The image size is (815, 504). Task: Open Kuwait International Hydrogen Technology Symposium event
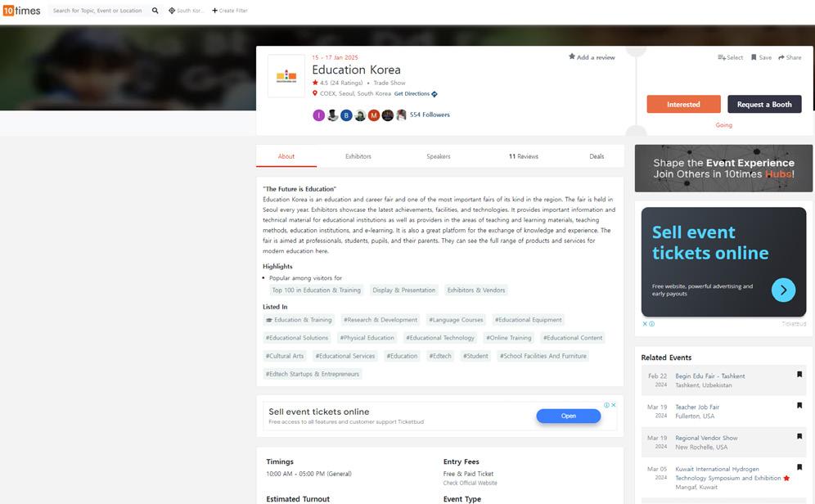point(727,474)
